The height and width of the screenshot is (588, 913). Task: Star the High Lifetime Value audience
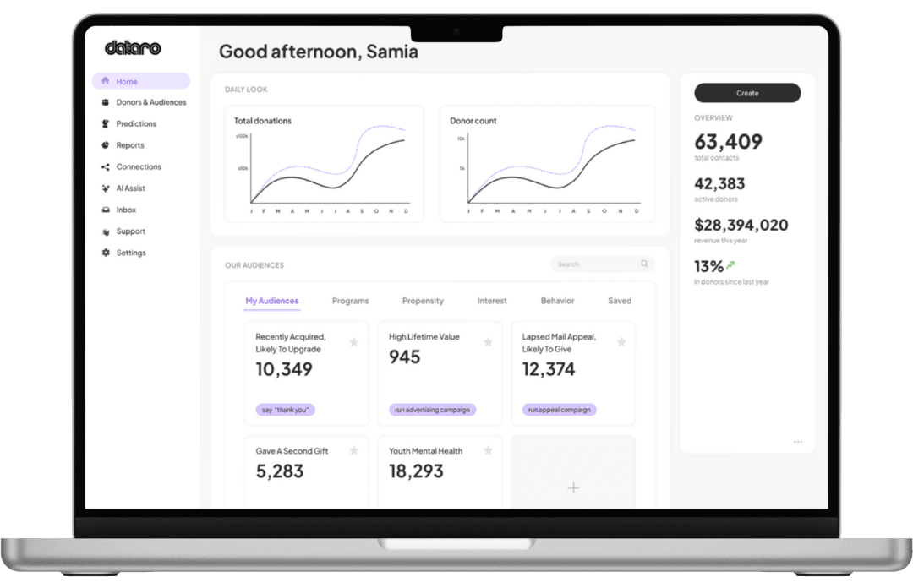tap(489, 342)
